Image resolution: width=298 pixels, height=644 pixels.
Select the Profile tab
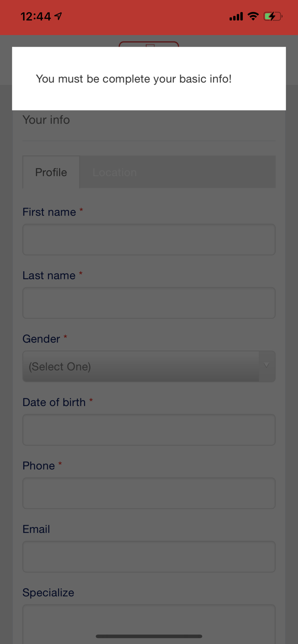[50, 172]
